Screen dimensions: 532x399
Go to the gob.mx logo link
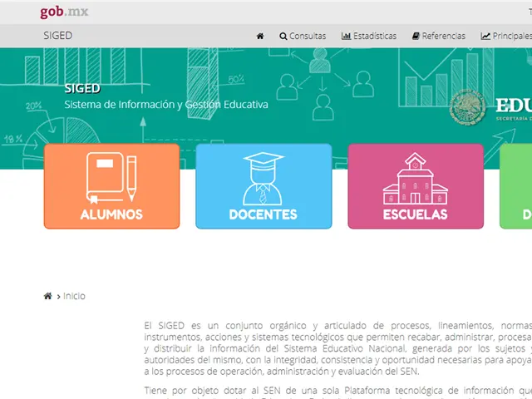click(x=64, y=12)
